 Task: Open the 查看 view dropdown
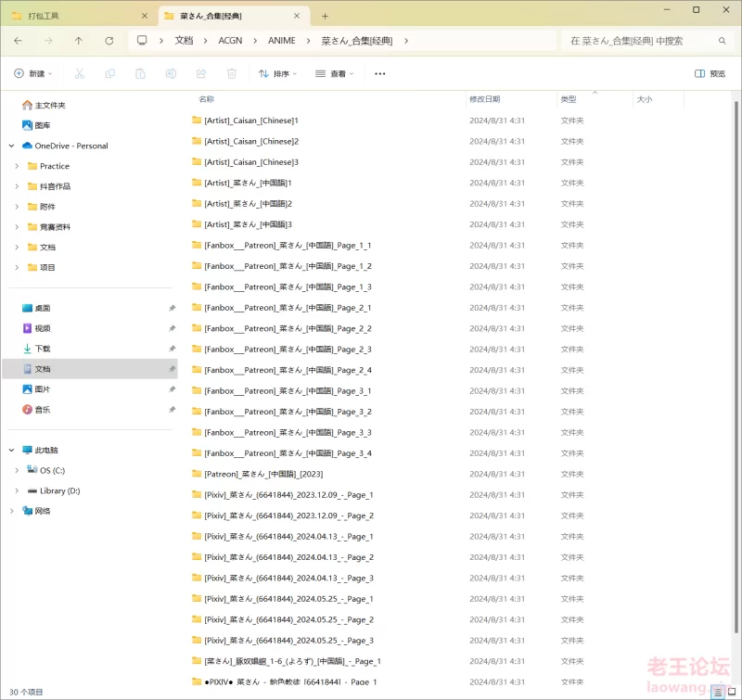[x=334, y=74]
